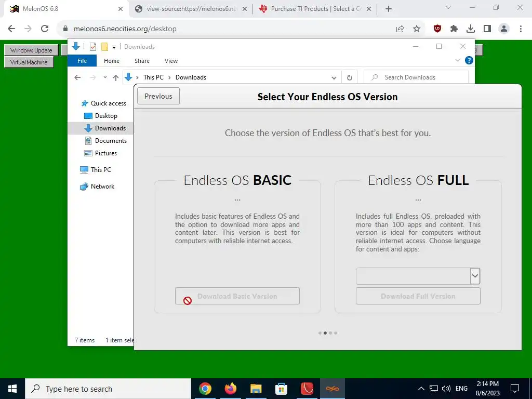
Task: Open the notification center icon
Action: (x=515, y=389)
